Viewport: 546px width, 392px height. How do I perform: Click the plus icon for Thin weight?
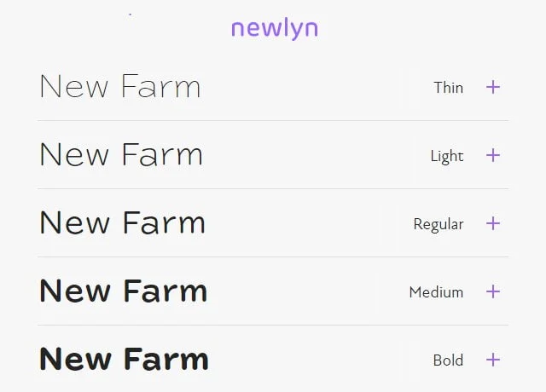point(492,87)
